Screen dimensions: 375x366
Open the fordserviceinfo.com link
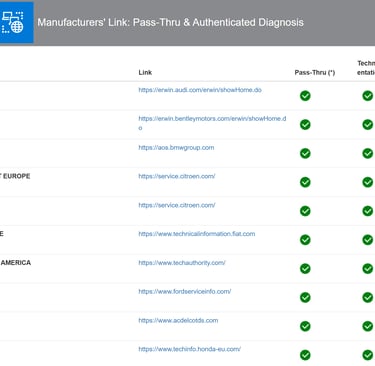(185, 292)
